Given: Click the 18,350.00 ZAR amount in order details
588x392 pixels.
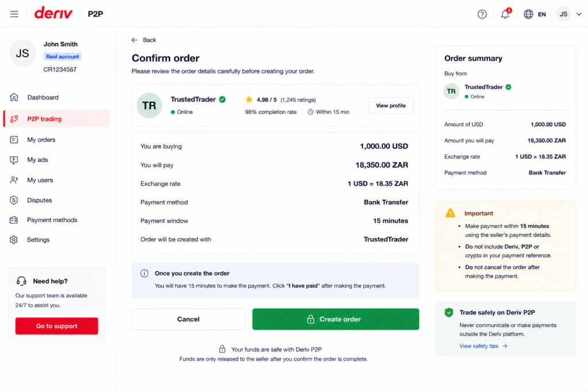Looking at the screenshot, I should 382,165.
